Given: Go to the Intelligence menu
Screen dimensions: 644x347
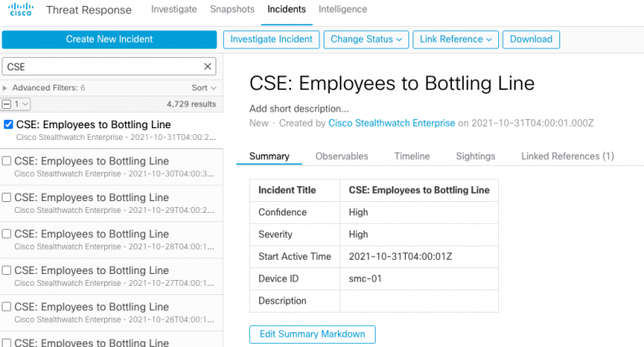Looking at the screenshot, I should tap(343, 9).
